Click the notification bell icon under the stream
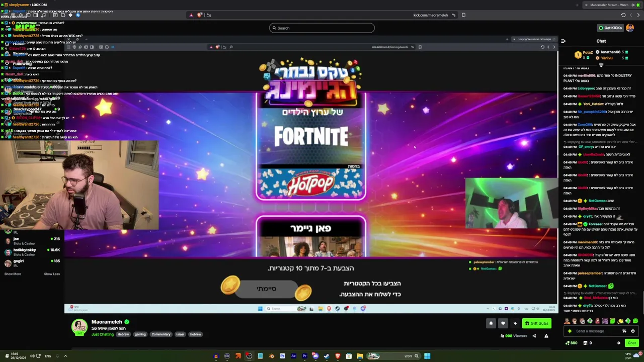Screen dimensions: 644x362 click(491, 323)
